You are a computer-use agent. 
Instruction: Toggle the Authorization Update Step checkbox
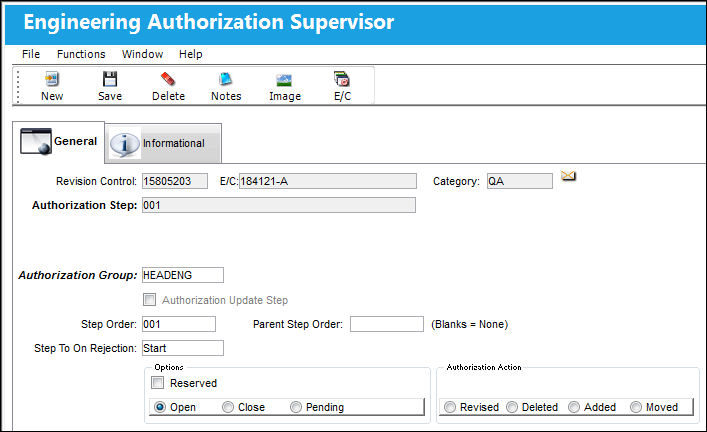pos(149,300)
